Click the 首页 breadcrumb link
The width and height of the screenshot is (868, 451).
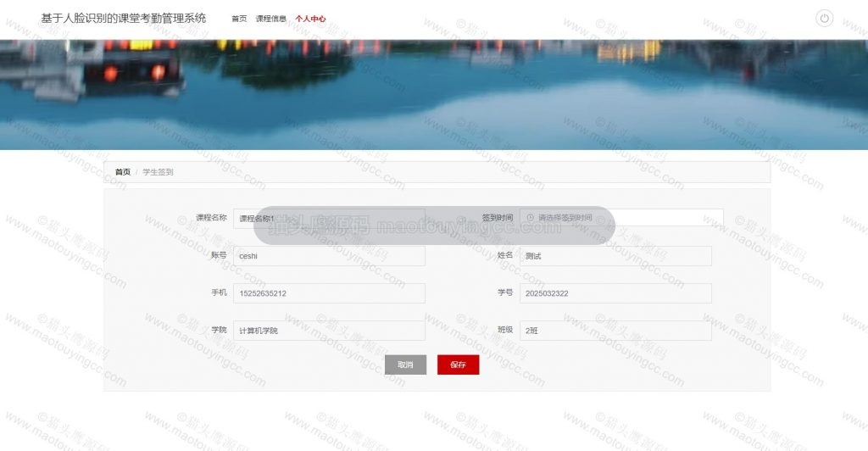tap(123, 172)
